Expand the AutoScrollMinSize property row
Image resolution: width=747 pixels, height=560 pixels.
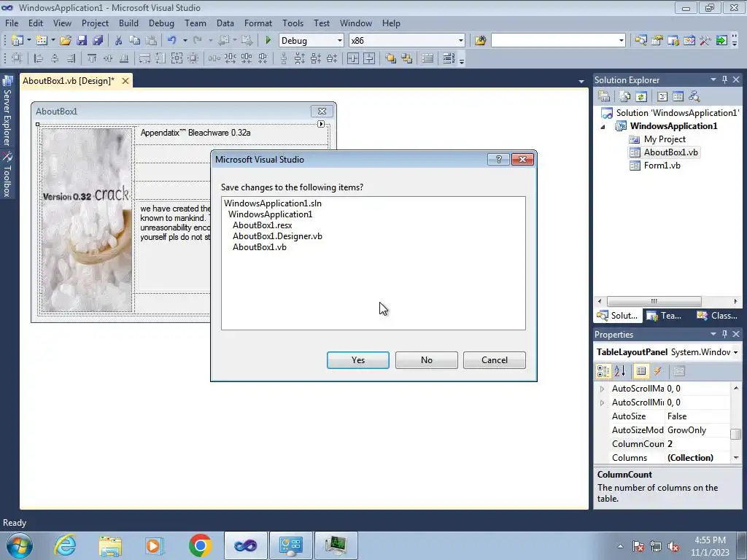pos(602,402)
